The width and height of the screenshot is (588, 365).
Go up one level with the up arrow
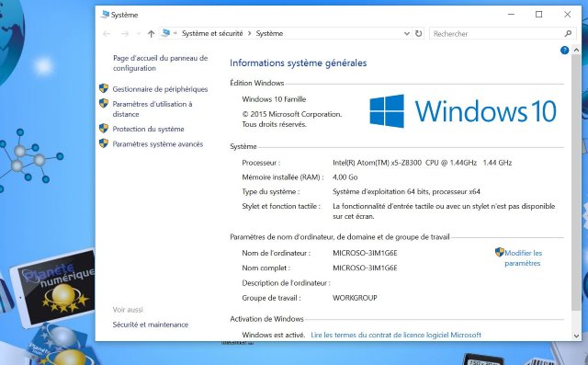coord(151,34)
